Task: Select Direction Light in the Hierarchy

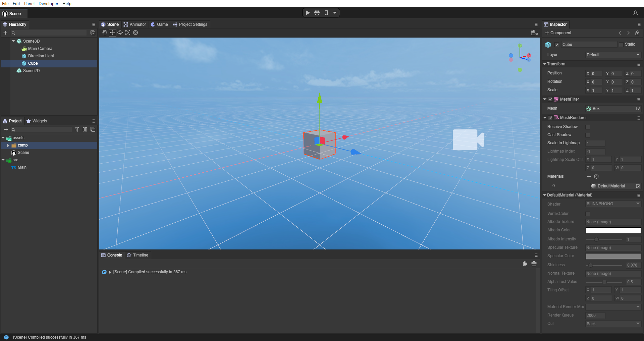Action: pos(41,56)
